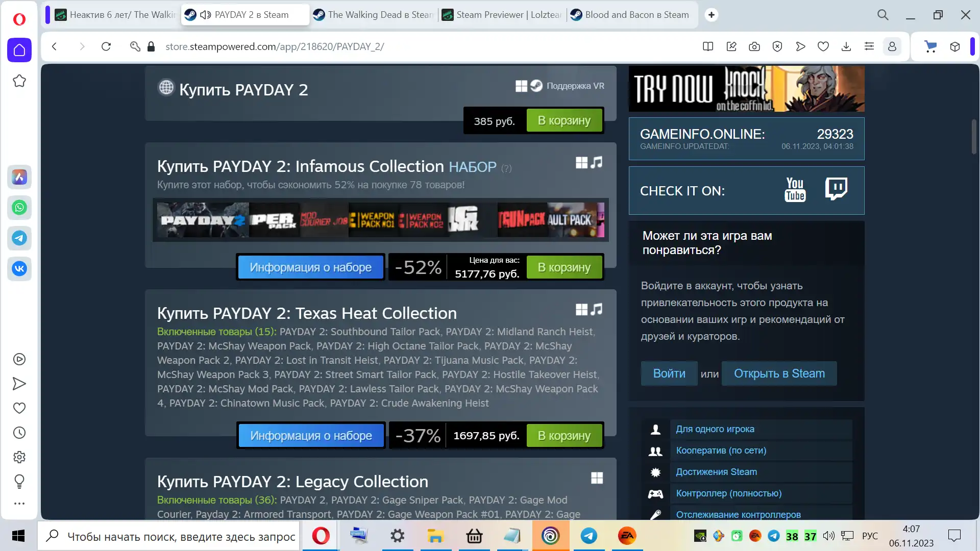Open File Explorer from taskbar

click(435, 536)
